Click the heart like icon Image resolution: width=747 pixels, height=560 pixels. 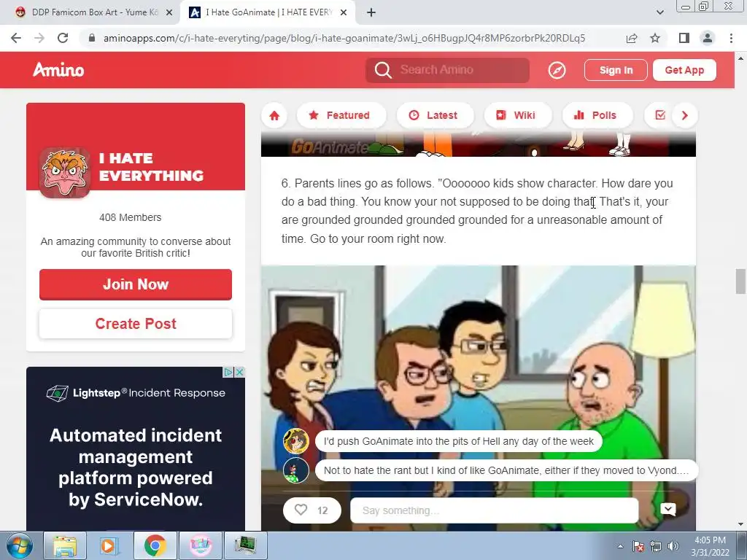[301, 510]
